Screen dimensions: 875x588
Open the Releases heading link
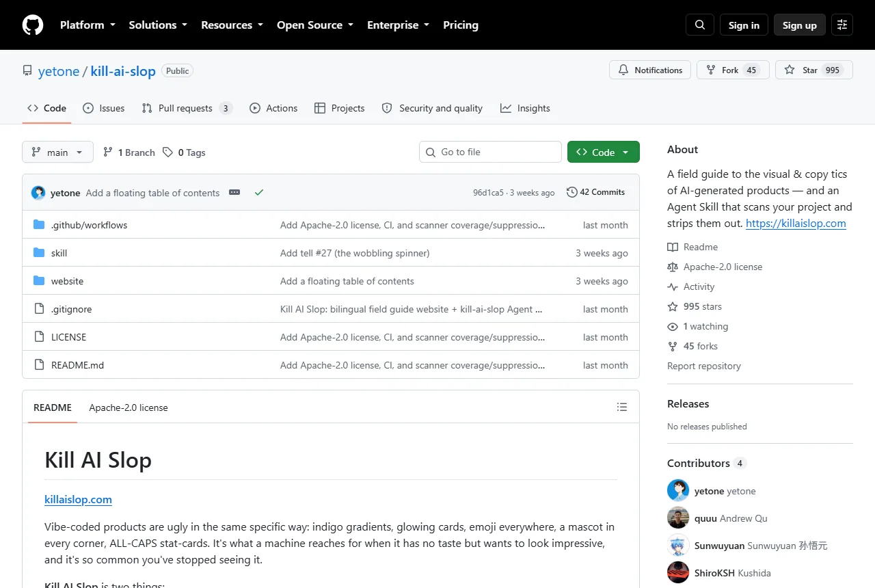pos(688,403)
